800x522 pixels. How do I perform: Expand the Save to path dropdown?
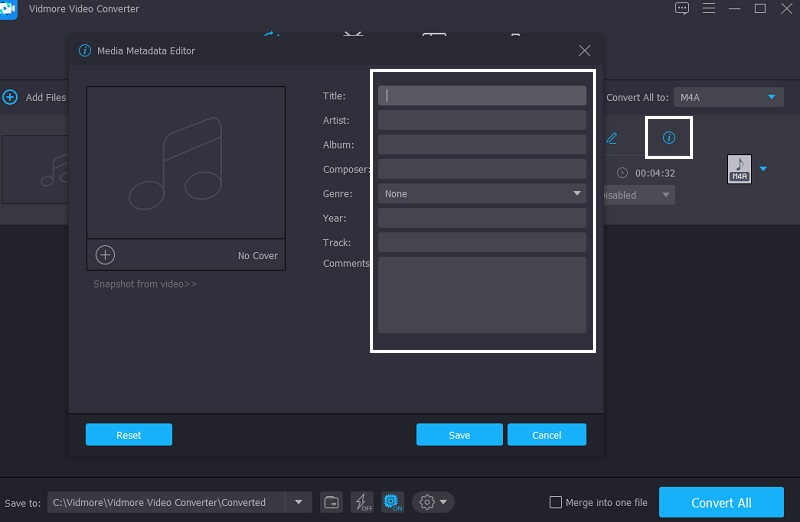298,502
